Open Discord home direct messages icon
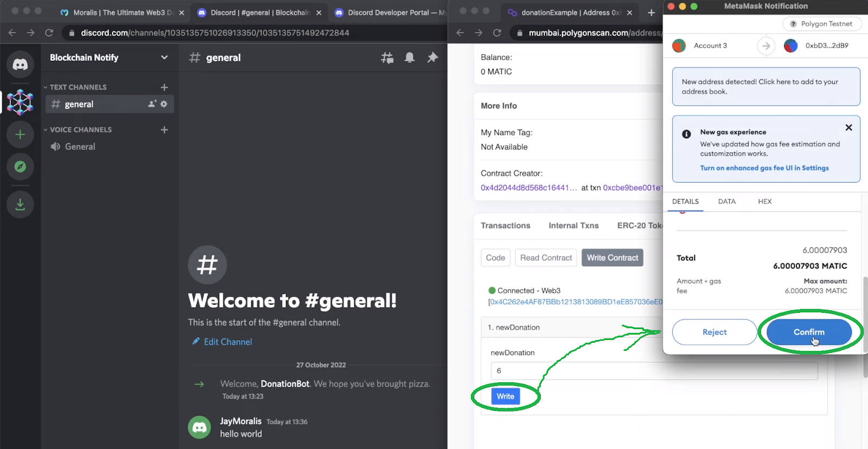Image resolution: width=868 pixels, height=449 pixels. tap(20, 65)
